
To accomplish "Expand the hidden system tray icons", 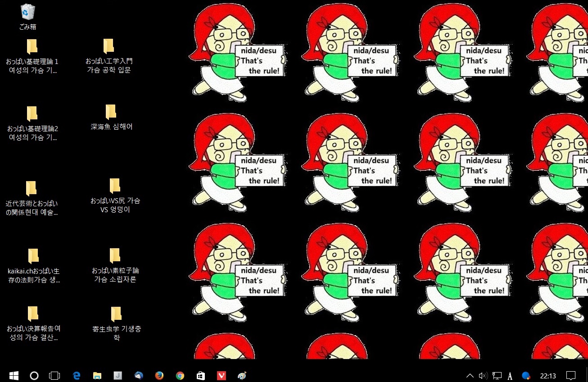I will click(x=470, y=375).
